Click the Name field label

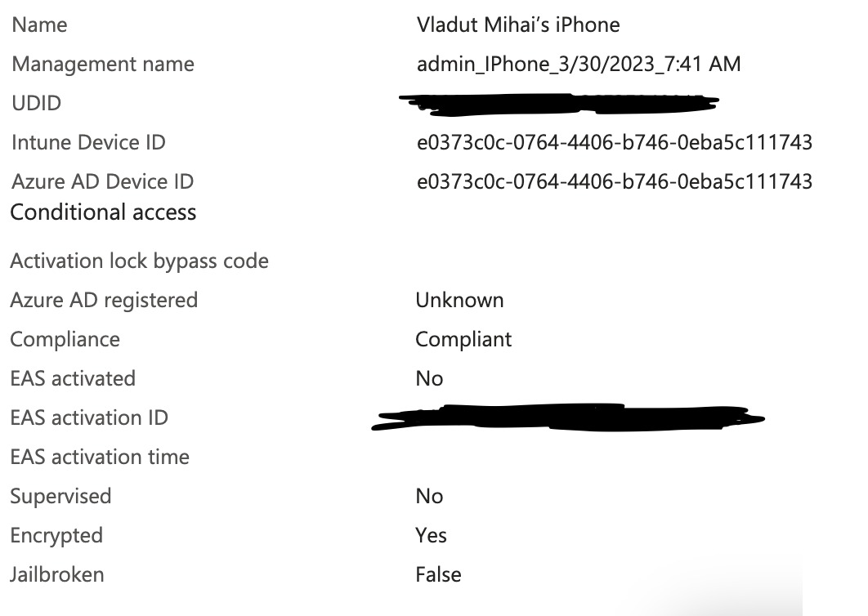[x=40, y=25]
